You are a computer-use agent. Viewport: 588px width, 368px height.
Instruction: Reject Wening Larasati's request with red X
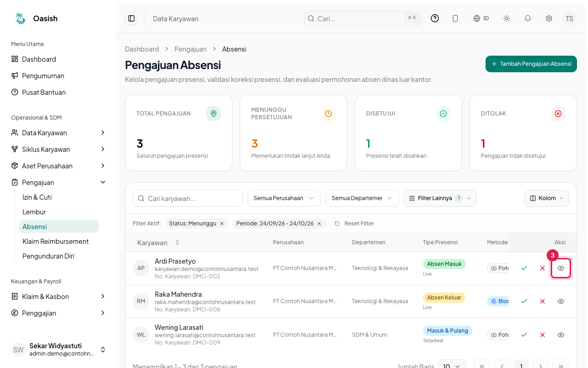(543, 335)
